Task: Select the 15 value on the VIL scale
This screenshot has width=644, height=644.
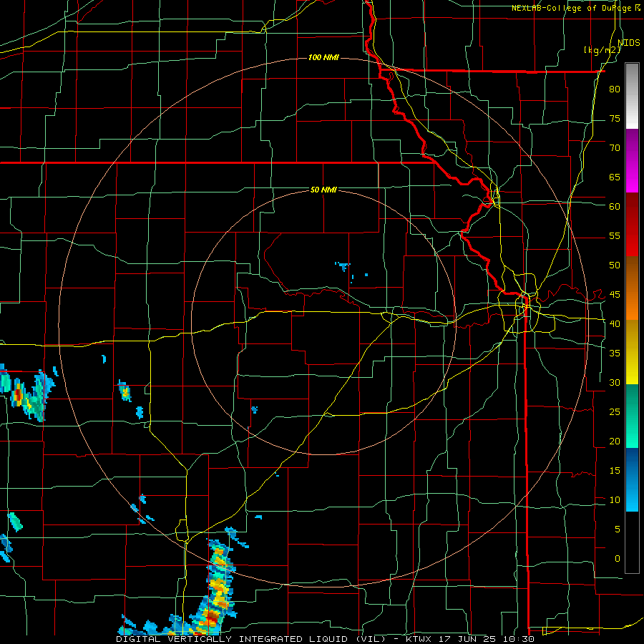Action: coord(615,471)
